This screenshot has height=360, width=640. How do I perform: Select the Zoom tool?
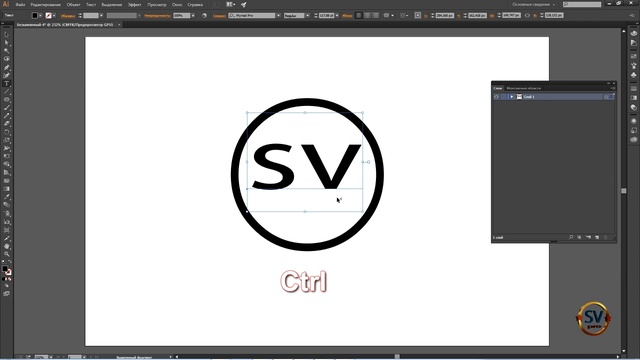coord(7,254)
